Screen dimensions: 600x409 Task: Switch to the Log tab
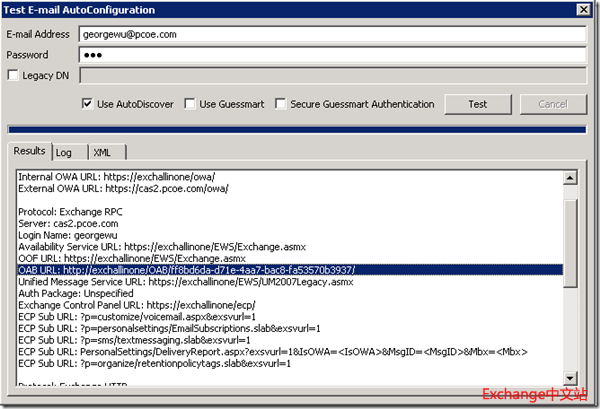pyautogui.click(x=64, y=152)
